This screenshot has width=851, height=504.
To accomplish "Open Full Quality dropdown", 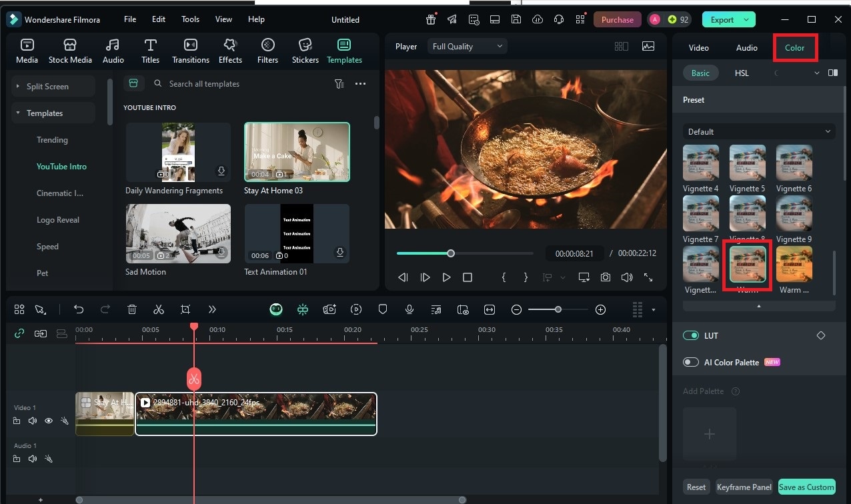I will pos(467,47).
